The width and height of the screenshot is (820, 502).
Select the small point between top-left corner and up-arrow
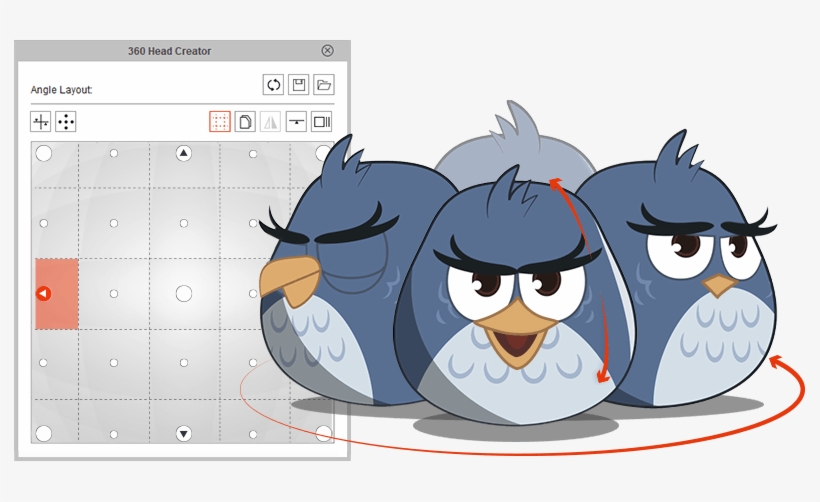click(x=113, y=153)
